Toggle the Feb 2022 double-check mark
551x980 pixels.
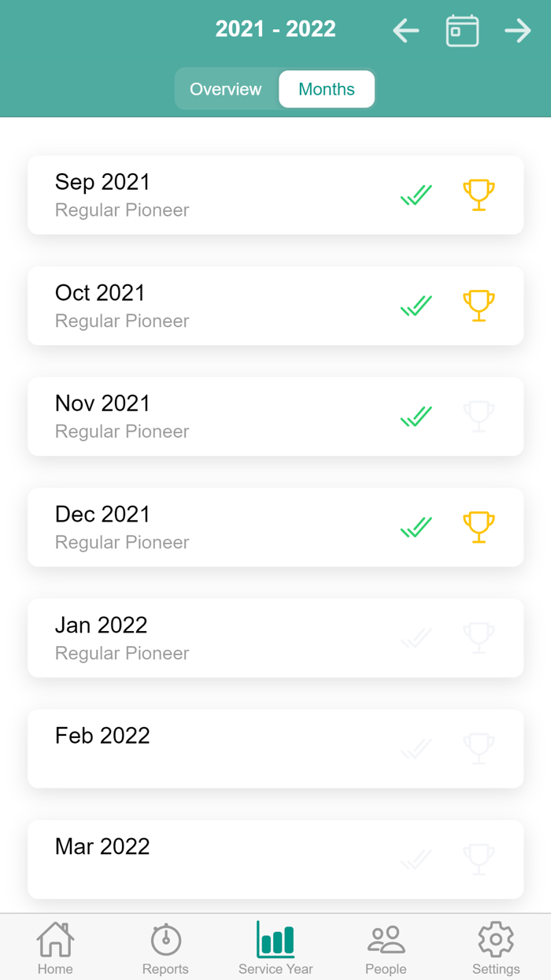tap(416, 748)
